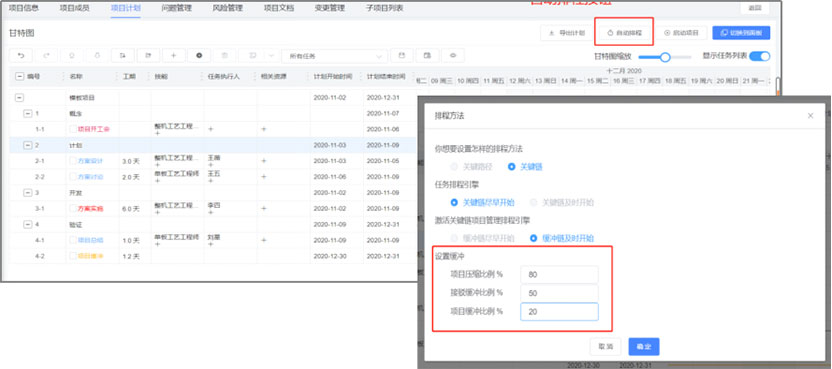Click 取消 in the dialog

coord(605,346)
